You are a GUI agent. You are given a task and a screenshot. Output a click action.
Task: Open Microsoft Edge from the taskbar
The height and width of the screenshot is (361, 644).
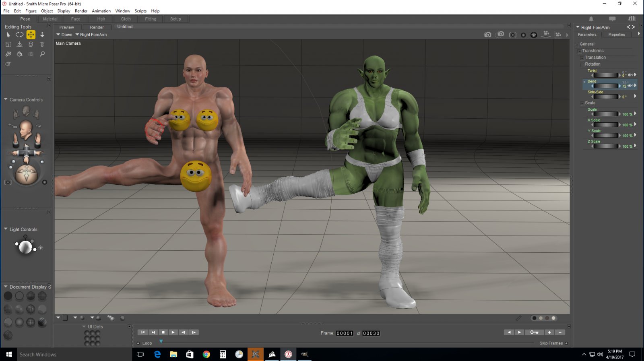coord(157,354)
